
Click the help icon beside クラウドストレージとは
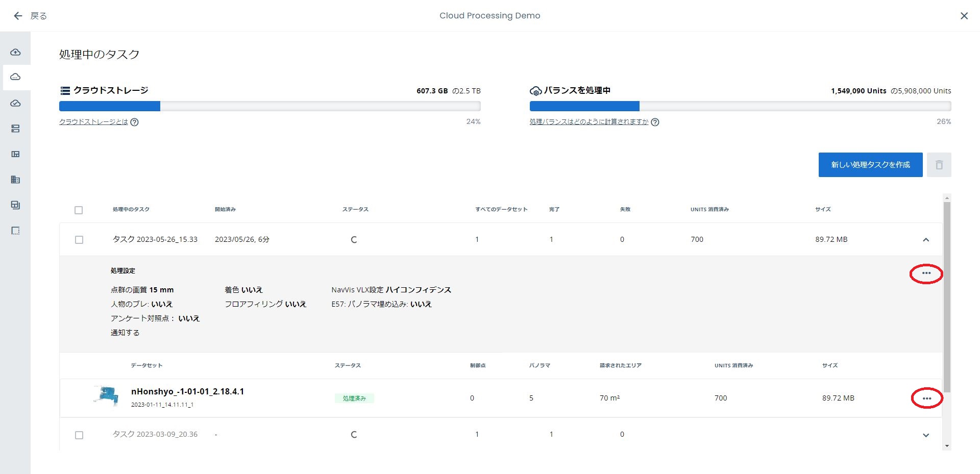click(x=134, y=122)
